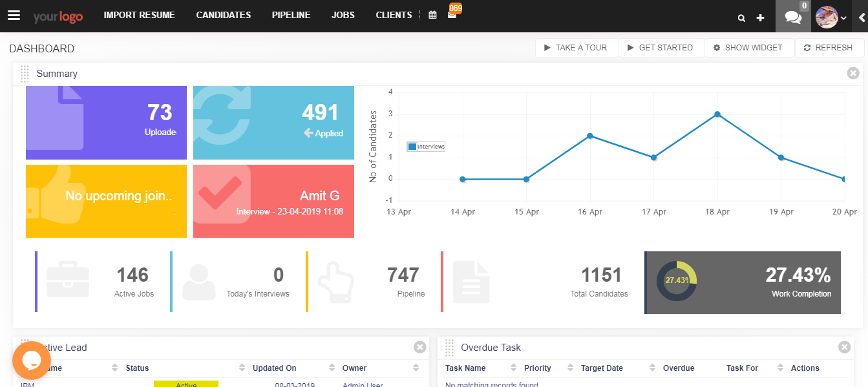Click the pointing hand Pipeline icon

point(335,282)
